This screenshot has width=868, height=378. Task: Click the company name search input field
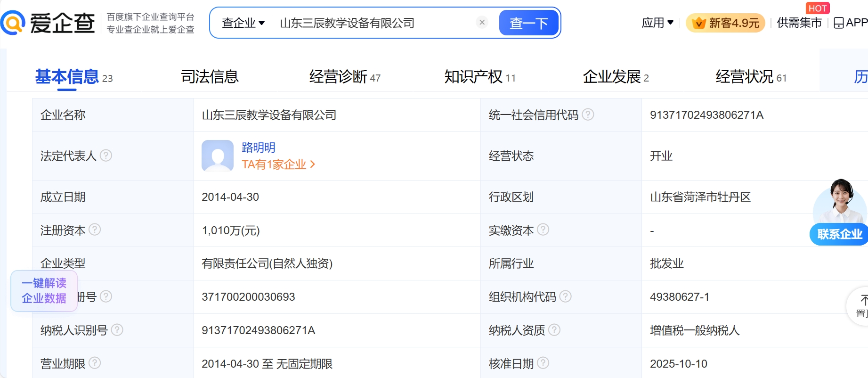pos(372,23)
